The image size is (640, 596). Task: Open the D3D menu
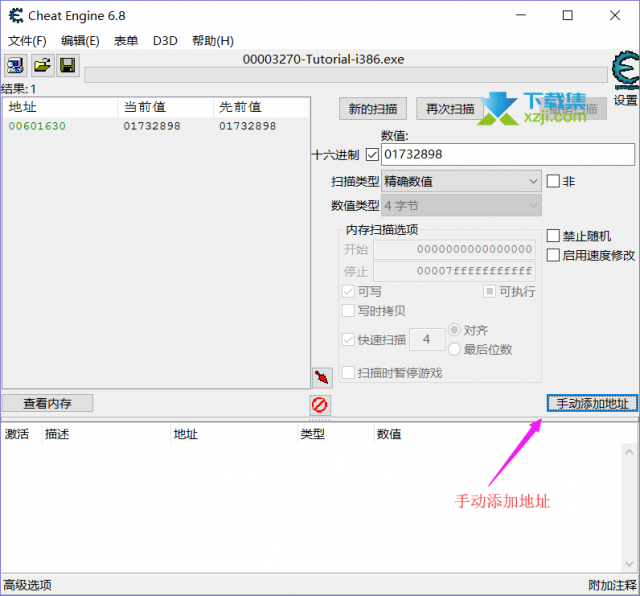(165, 41)
